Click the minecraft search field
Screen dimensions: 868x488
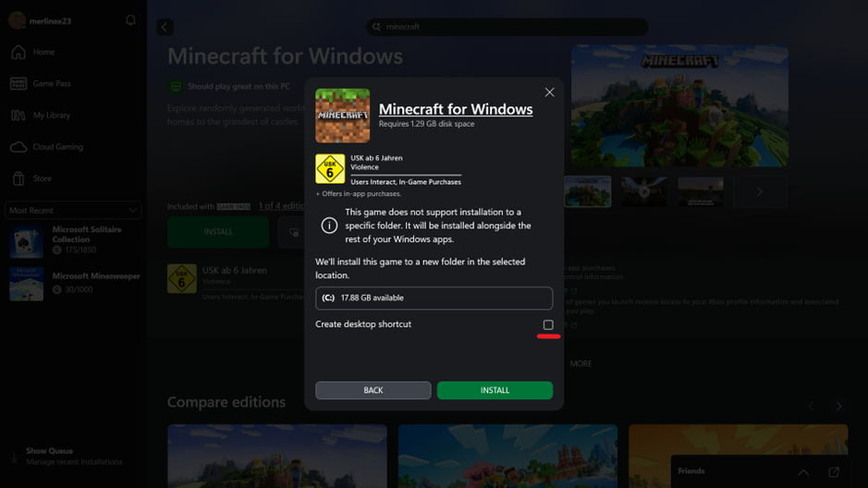pyautogui.click(x=507, y=27)
